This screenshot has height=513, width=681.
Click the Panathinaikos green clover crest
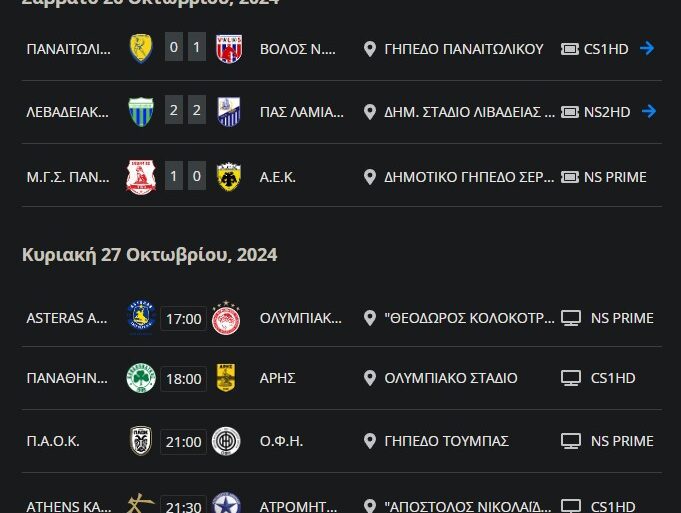140,378
